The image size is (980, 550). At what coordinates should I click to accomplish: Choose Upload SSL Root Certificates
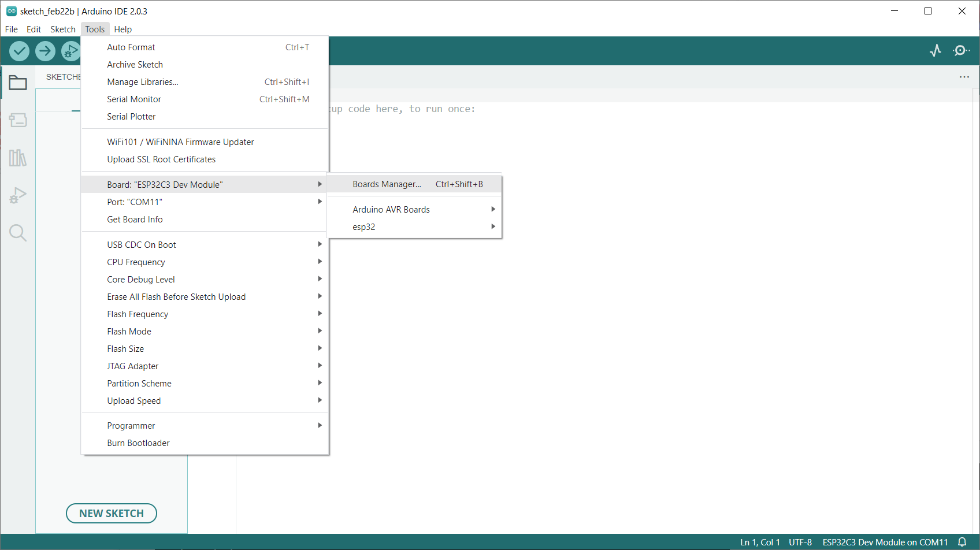click(x=205, y=159)
